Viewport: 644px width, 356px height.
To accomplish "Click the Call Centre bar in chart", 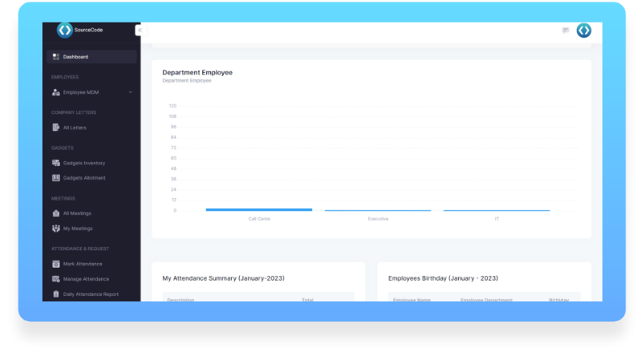I will point(259,210).
